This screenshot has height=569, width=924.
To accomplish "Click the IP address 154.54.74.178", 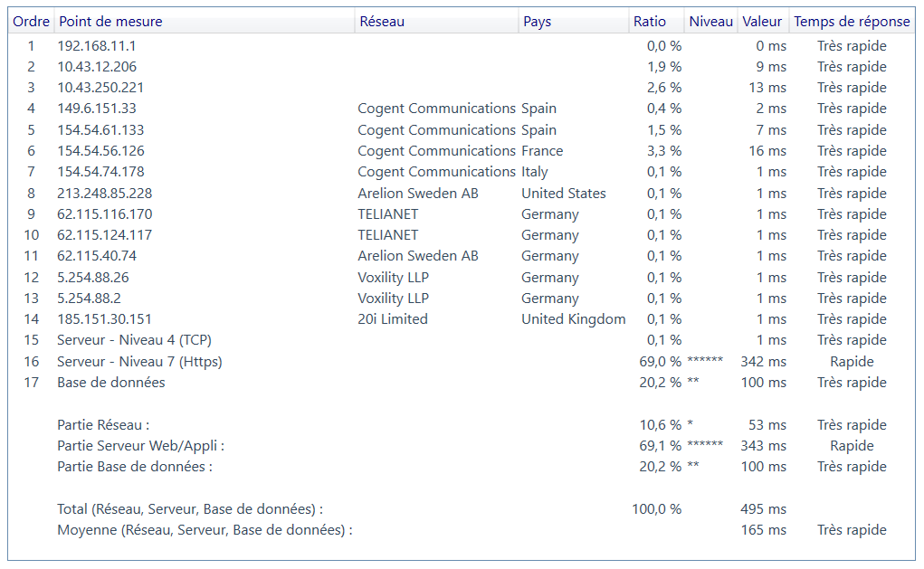I will [x=100, y=172].
